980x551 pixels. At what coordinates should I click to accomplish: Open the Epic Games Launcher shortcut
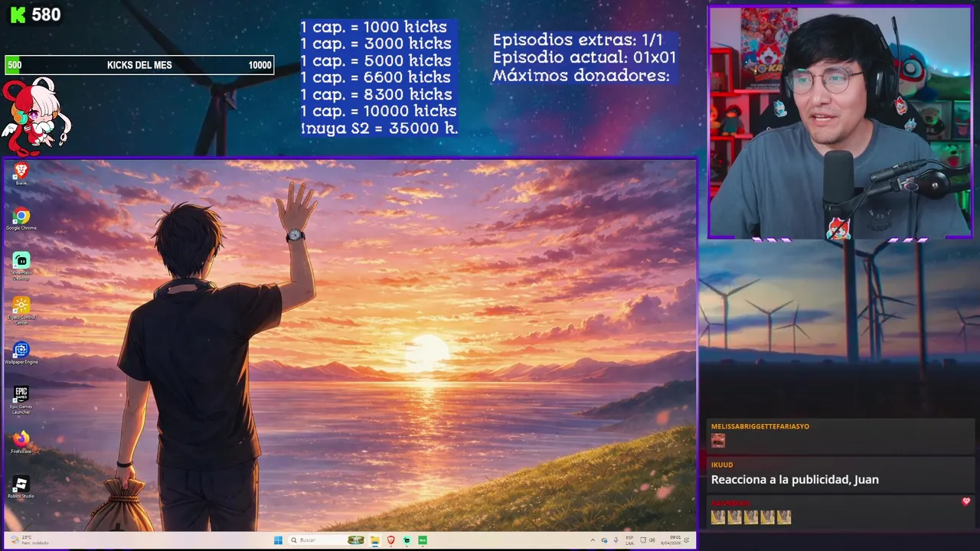click(x=21, y=400)
